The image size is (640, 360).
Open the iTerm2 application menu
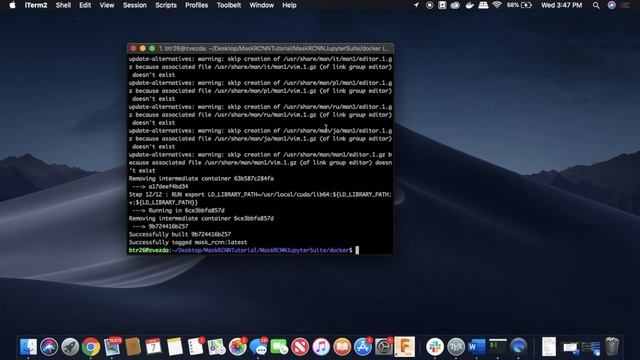(x=36, y=5)
